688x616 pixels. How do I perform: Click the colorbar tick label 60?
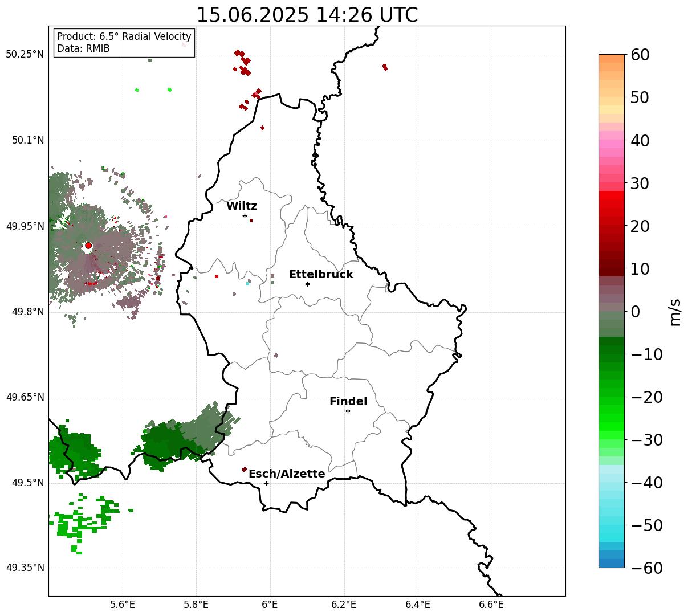pos(640,55)
